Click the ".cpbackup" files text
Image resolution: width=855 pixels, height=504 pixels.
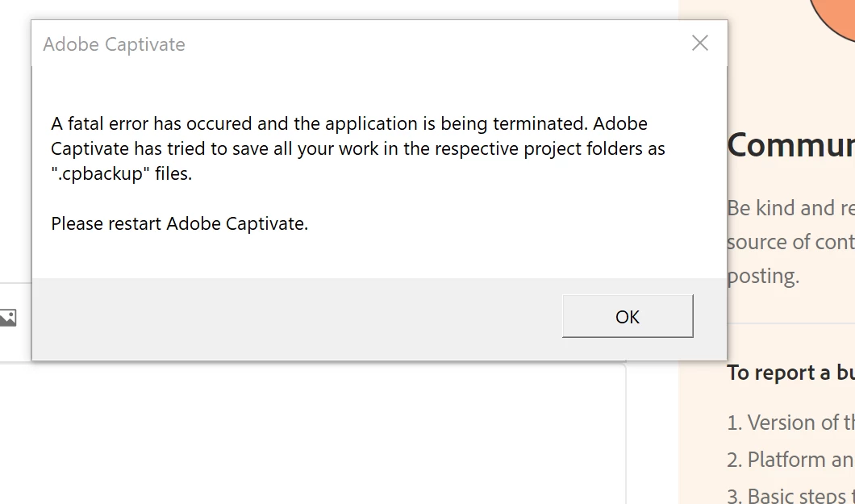tap(121, 173)
